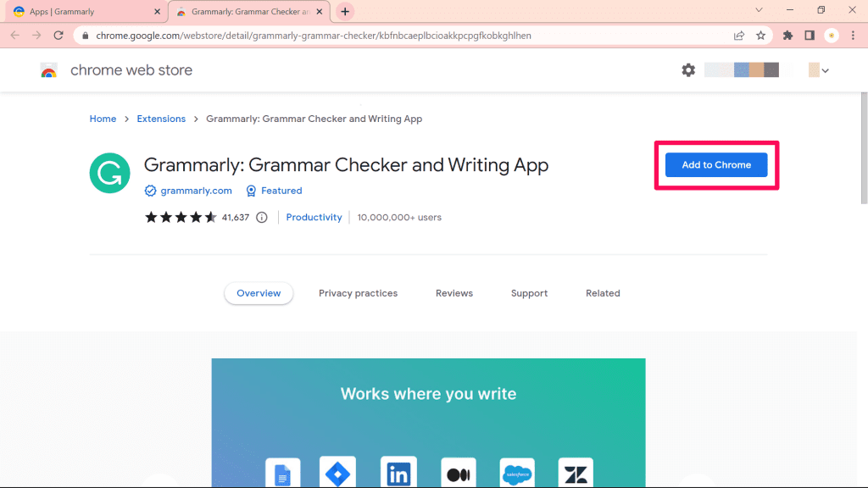Open the settings gear in the header
Screen dimensions: 868x488
688,70
